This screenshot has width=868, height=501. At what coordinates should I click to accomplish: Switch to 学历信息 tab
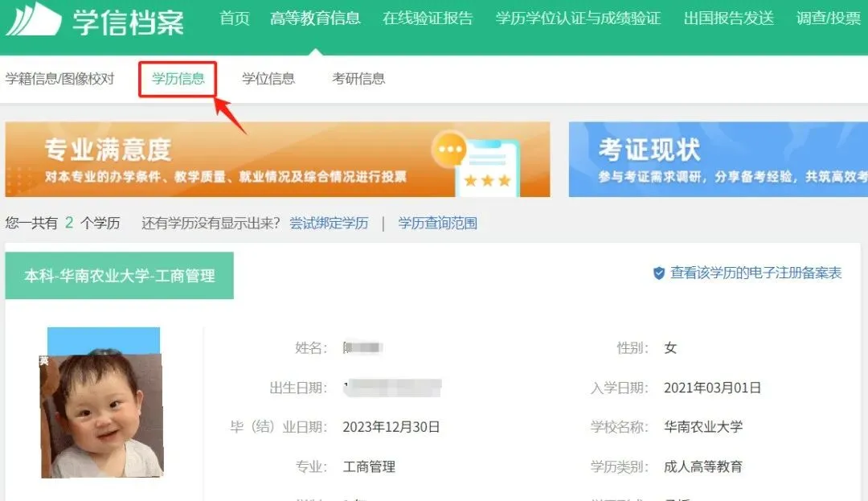pos(178,79)
